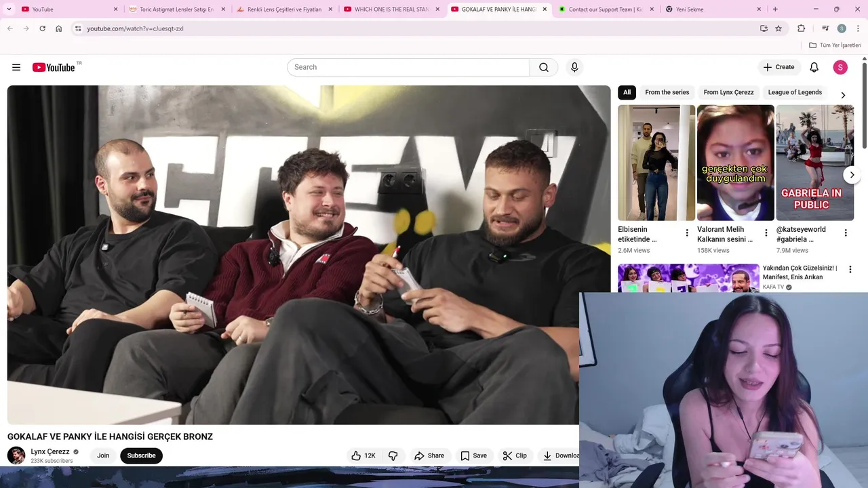Like the video with thumbs up
The height and width of the screenshot is (488, 868).
[363, 455]
